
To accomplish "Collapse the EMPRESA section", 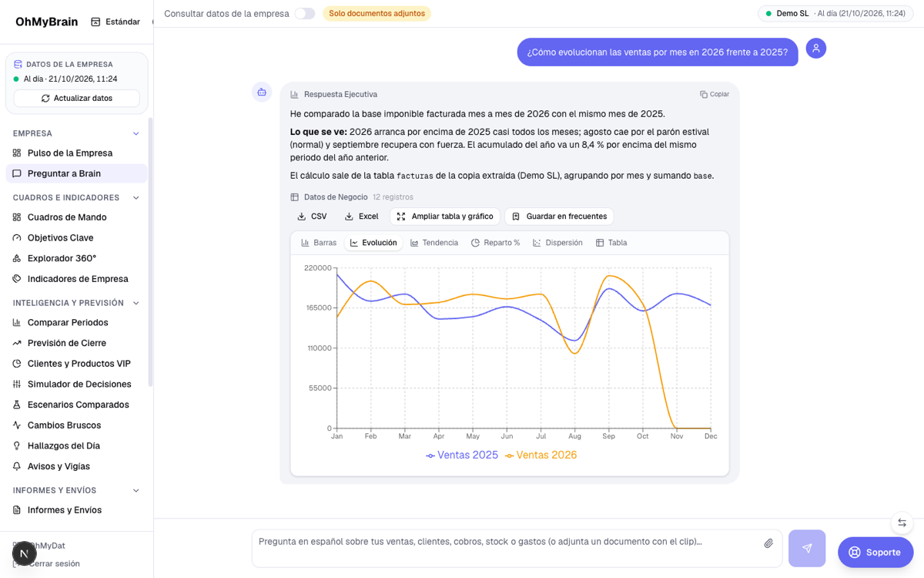I will 136,133.
